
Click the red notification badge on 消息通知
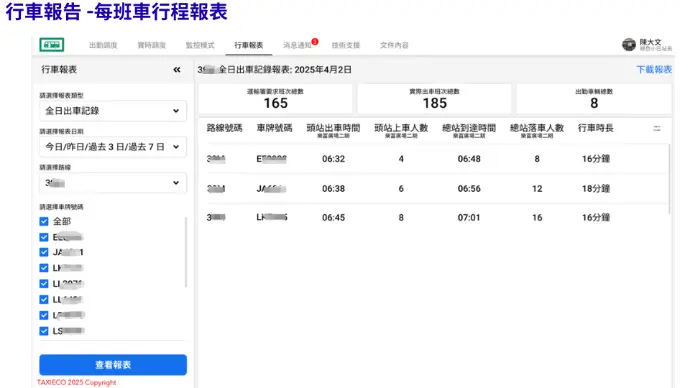tap(315, 42)
